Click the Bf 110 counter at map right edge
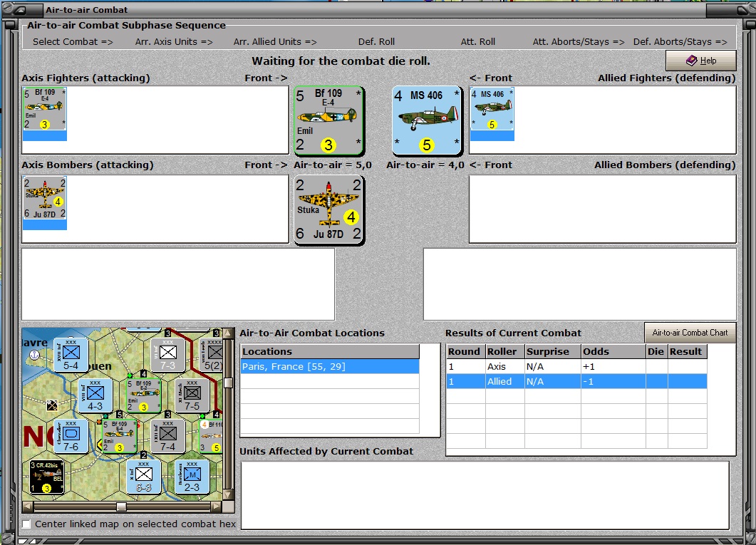Image resolution: width=756 pixels, height=545 pixels. tap(211, 435)
